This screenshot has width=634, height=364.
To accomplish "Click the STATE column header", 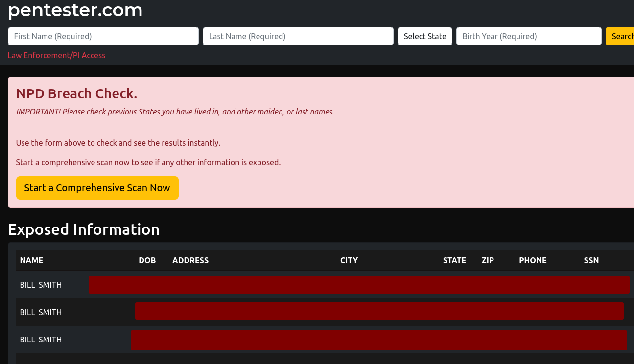I will coord(454,260).
